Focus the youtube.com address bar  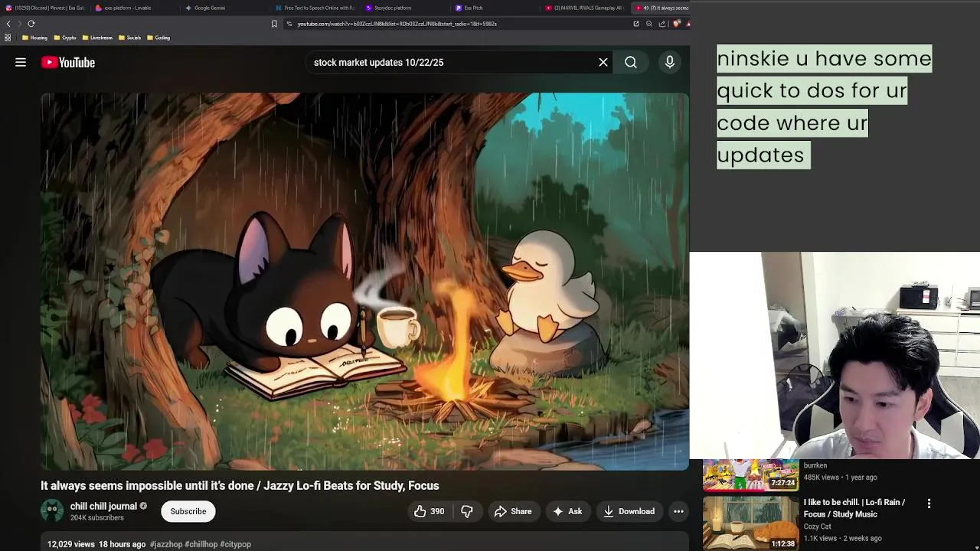click(459, 24)
